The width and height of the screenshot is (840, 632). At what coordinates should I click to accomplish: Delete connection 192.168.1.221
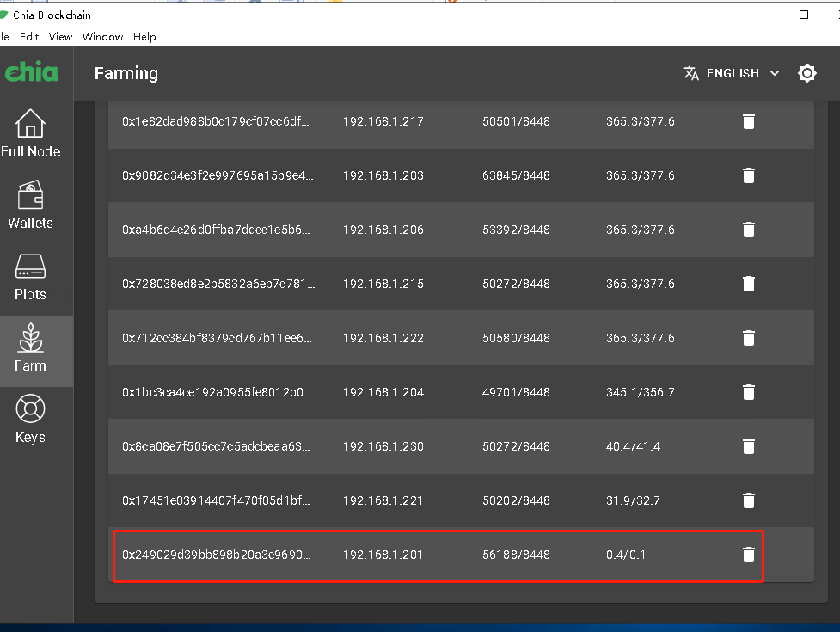(749, 500)
